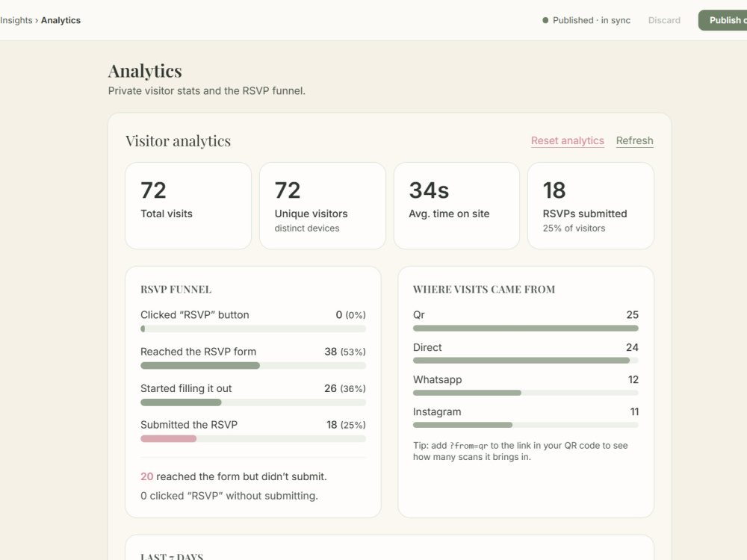Click the 0 (0%) funnel value
This screenshot has height=560, width=747.
click(x=350, y=315)
